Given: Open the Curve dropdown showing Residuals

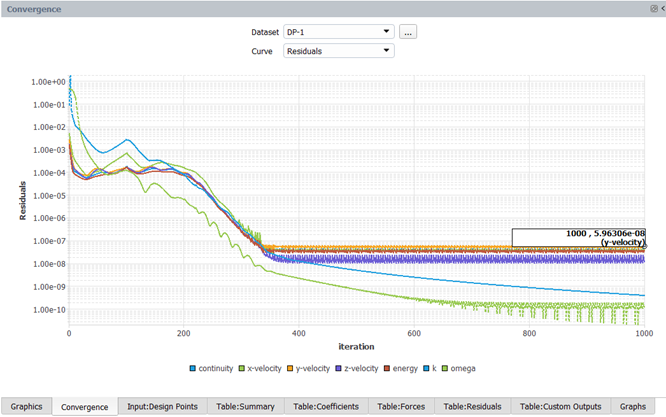Looking at the screenshot, I should pyautogui.click(x=338, y=50).
